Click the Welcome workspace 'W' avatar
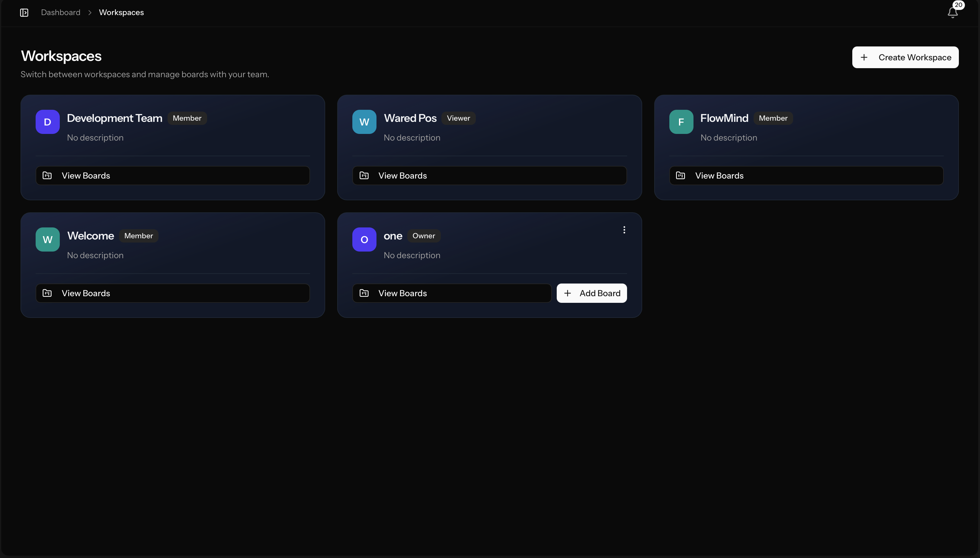The height and width of the screenshot is (558, 980). click(48, 239)
